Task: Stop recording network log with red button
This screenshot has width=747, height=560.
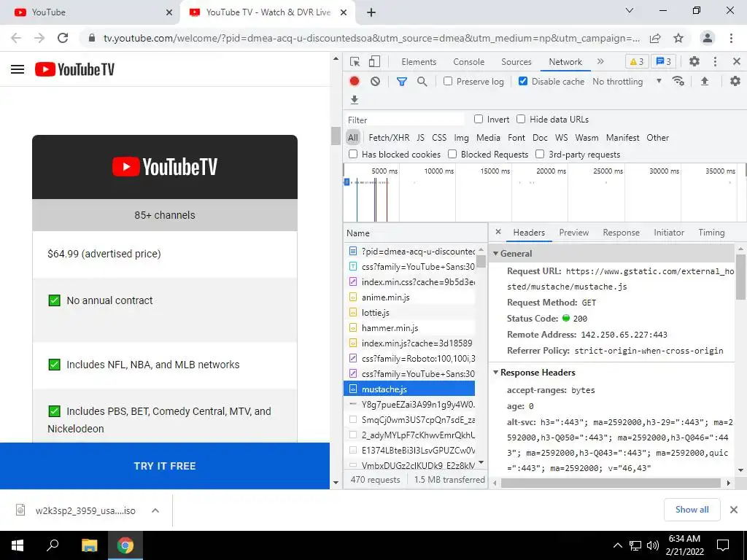Action: coord(354,82)
